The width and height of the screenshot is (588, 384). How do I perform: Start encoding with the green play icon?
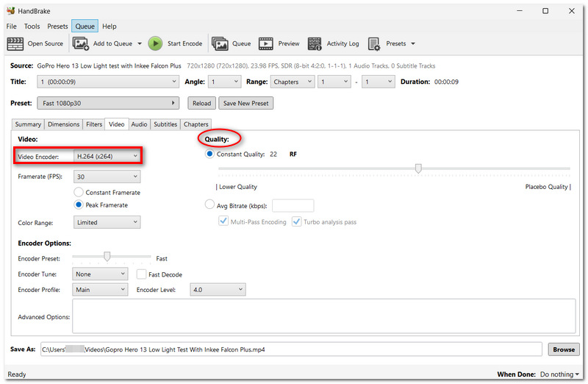(x=155, y=43)
